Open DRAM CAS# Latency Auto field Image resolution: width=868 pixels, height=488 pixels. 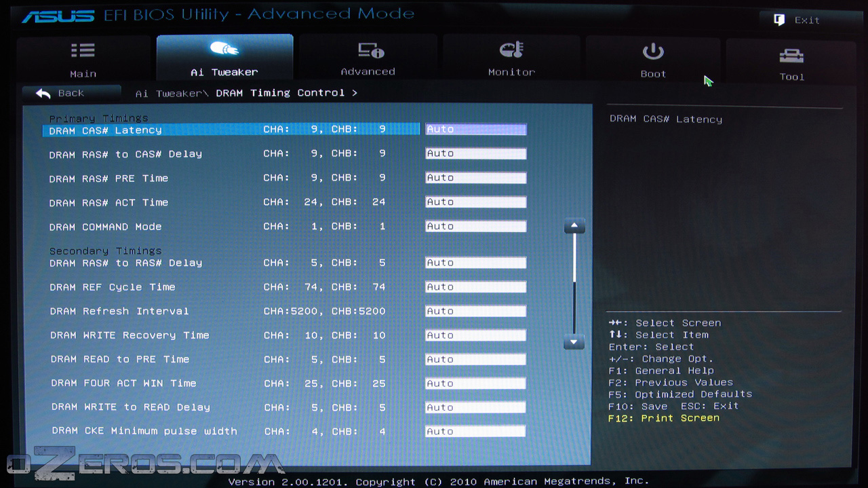[x=475, y=129]
